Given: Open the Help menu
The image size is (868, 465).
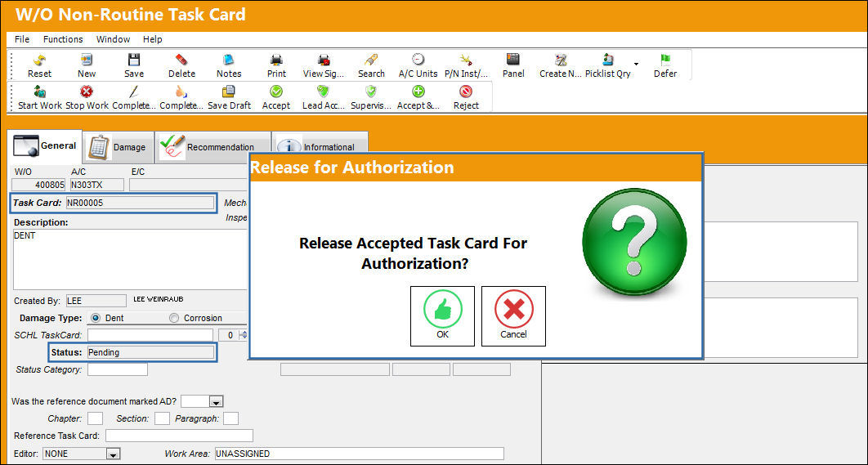Looking at the screenshot, I should 152,39.
